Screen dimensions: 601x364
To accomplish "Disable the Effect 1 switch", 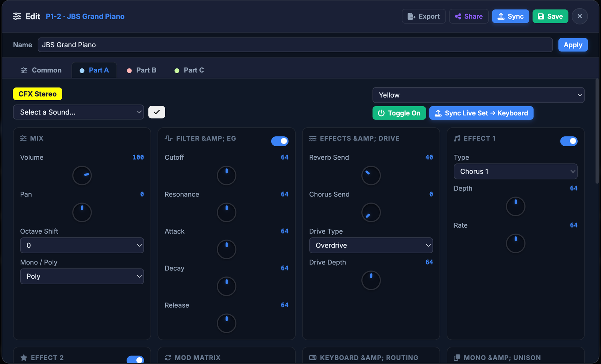I will pos(569,141).
